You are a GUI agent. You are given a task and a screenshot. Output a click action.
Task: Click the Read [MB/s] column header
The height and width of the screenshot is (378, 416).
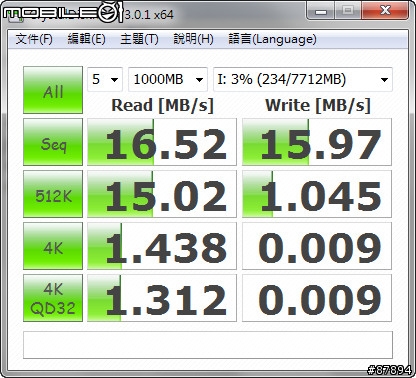point(162,106)
